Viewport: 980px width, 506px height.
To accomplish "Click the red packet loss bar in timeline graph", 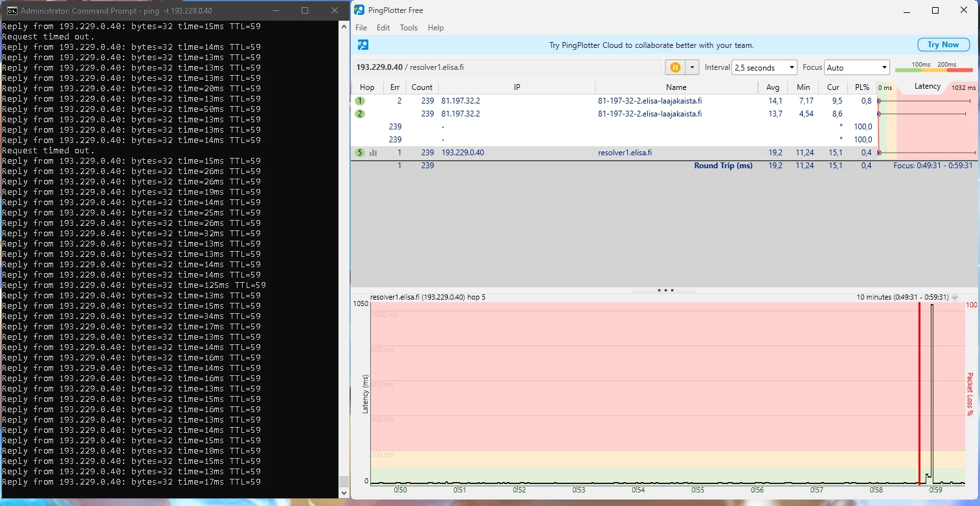I will click(919, 393).
